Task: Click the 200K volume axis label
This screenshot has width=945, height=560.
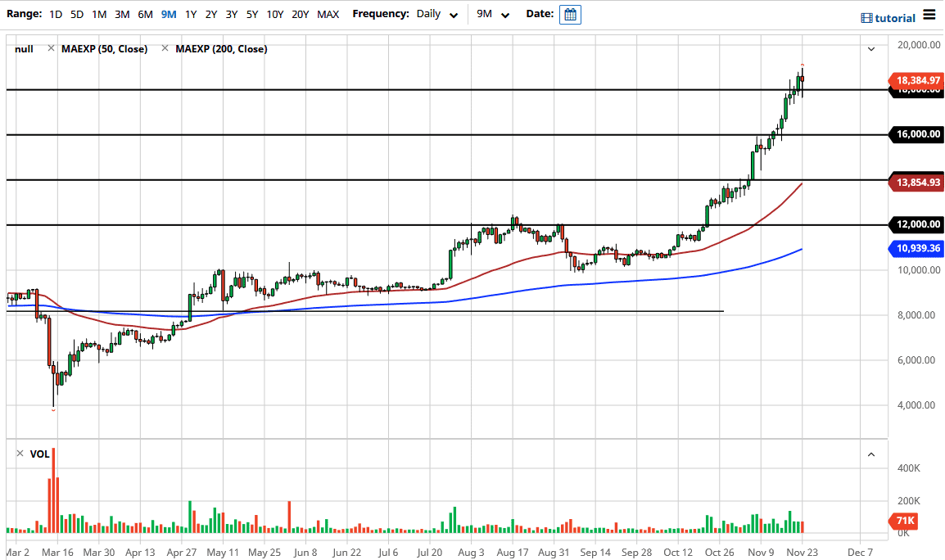Action: point(909,500)
